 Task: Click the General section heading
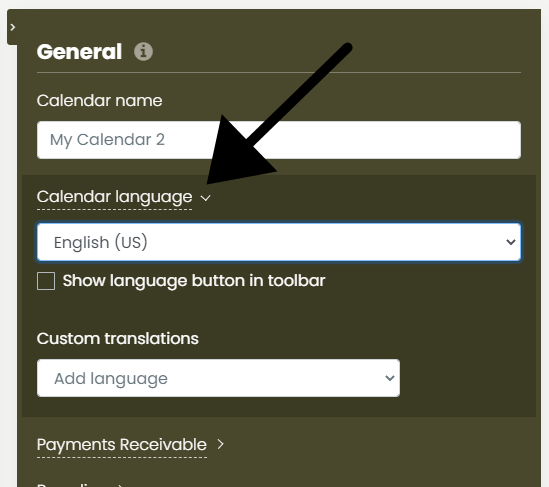click(79, 52)
